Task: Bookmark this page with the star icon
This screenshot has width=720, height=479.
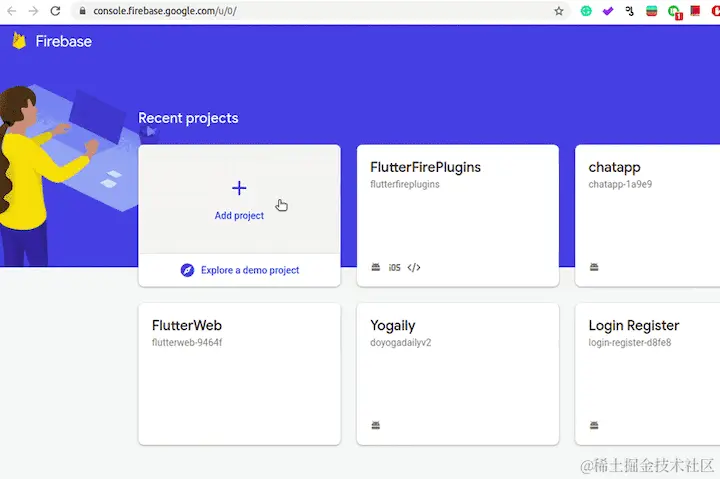Action: (x=558, y=11)
